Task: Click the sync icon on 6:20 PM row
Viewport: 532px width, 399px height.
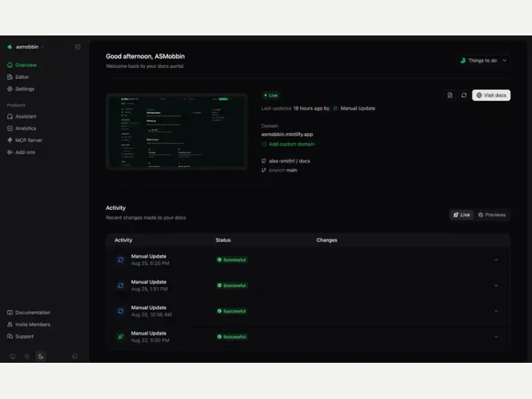Action: click(x=120, y=259)
